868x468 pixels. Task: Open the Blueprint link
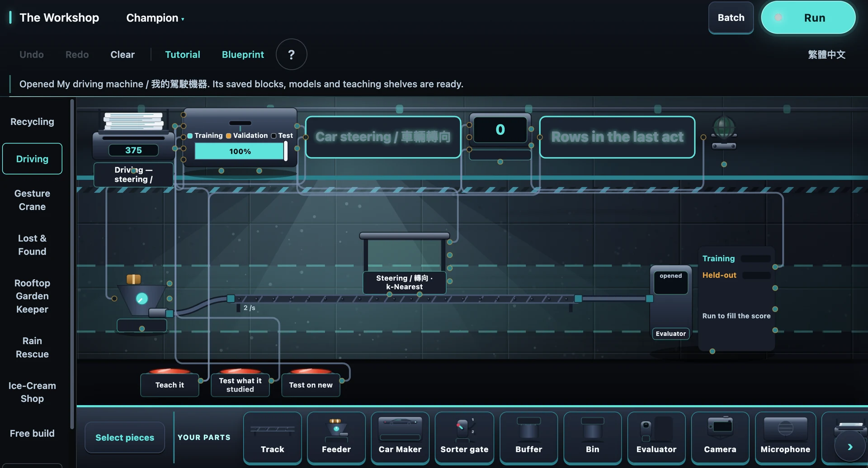[x=243, y=55]
